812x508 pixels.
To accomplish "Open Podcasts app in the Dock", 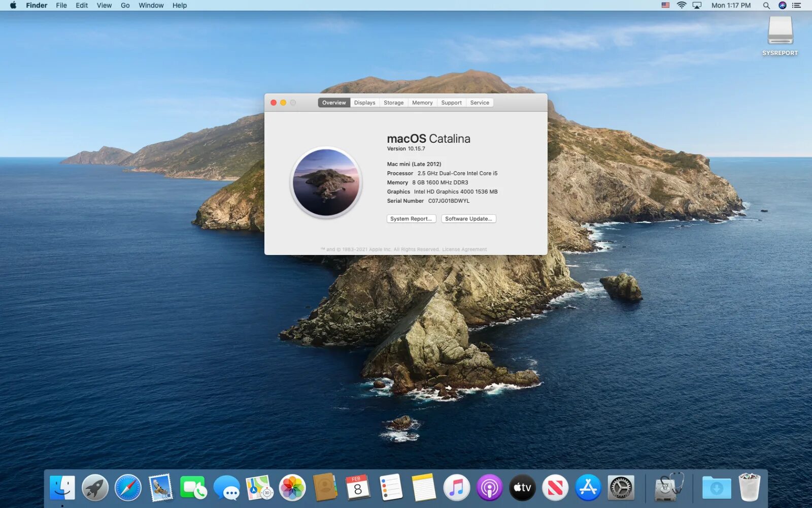I will tap(489, 488).
